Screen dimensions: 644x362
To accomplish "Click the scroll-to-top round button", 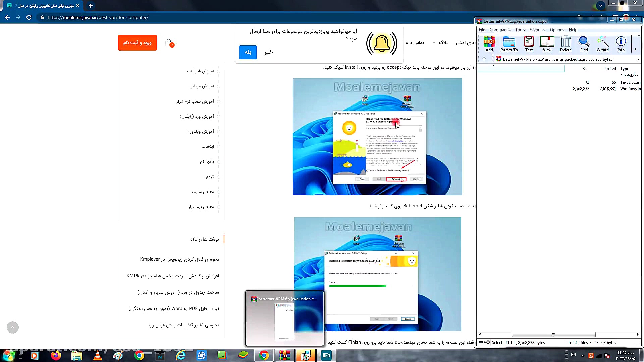I will click(x=13, y=327).
